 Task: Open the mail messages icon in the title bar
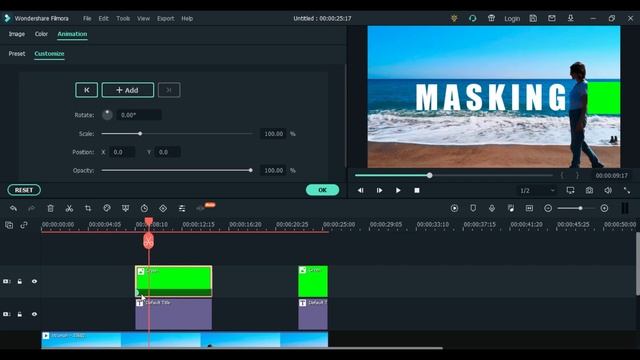(552, 18)
